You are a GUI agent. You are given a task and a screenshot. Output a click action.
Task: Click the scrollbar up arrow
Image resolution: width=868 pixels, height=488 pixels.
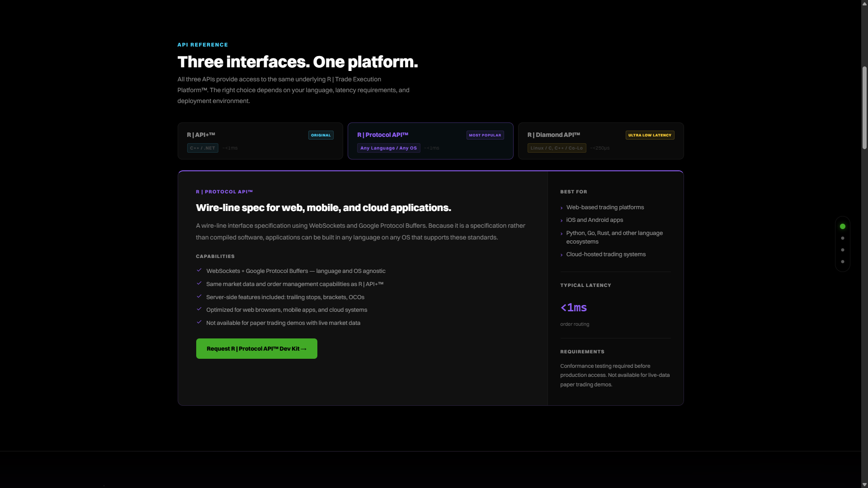point(864,3)
